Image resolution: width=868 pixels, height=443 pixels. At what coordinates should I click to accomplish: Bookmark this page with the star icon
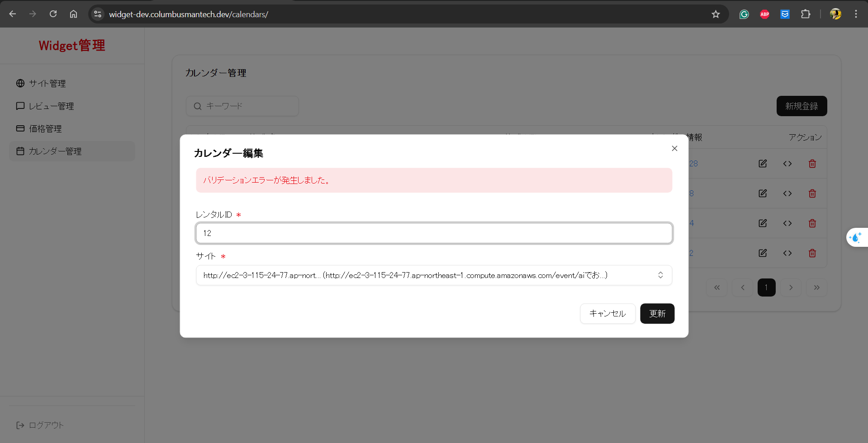[x=716, y=14]
